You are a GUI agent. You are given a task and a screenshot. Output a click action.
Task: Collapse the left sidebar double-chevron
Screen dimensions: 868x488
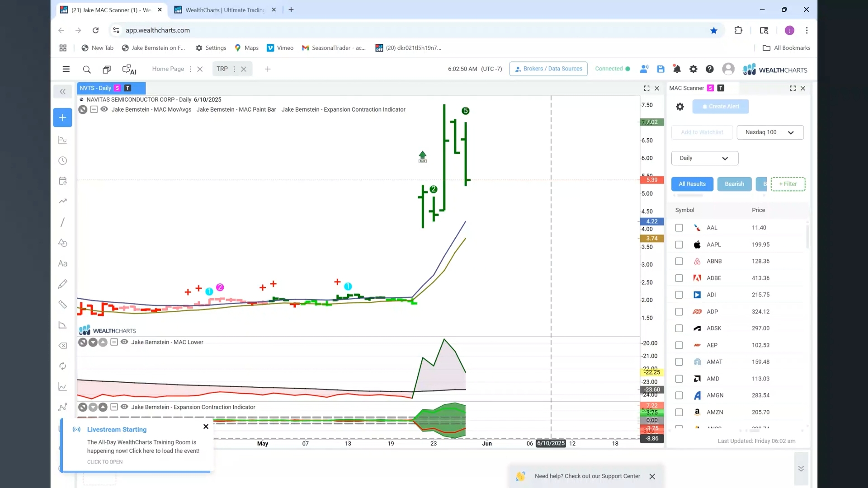62,92
